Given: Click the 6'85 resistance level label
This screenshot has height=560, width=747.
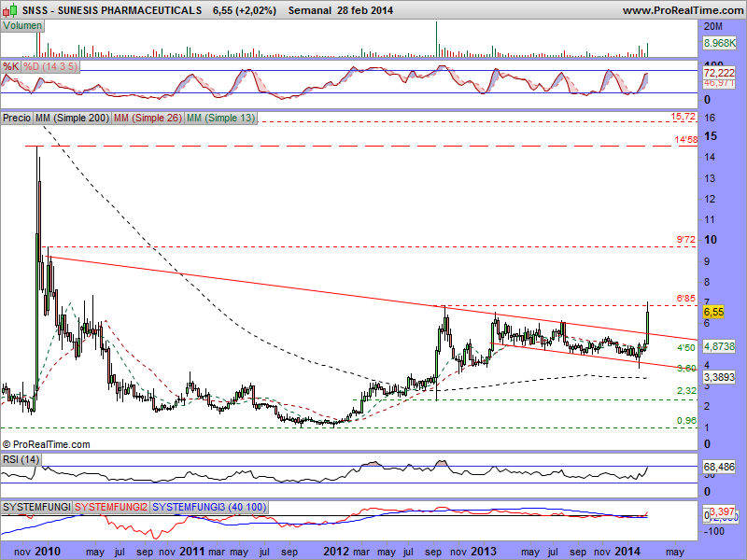Looking at the screenshot, I should point(686,299).
